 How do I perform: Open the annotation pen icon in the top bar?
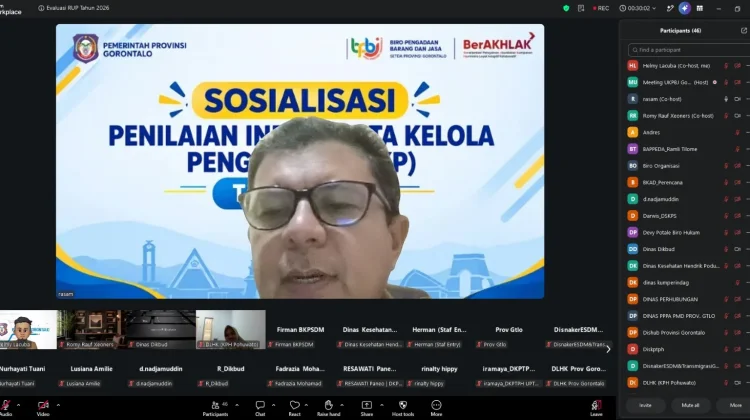670,8
